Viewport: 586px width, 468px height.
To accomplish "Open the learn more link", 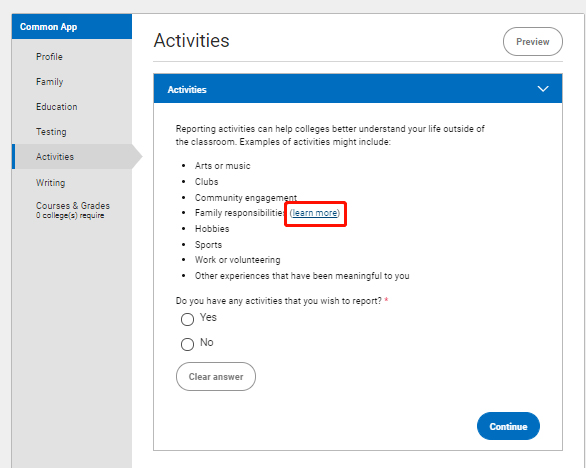I will coord(315,213).
